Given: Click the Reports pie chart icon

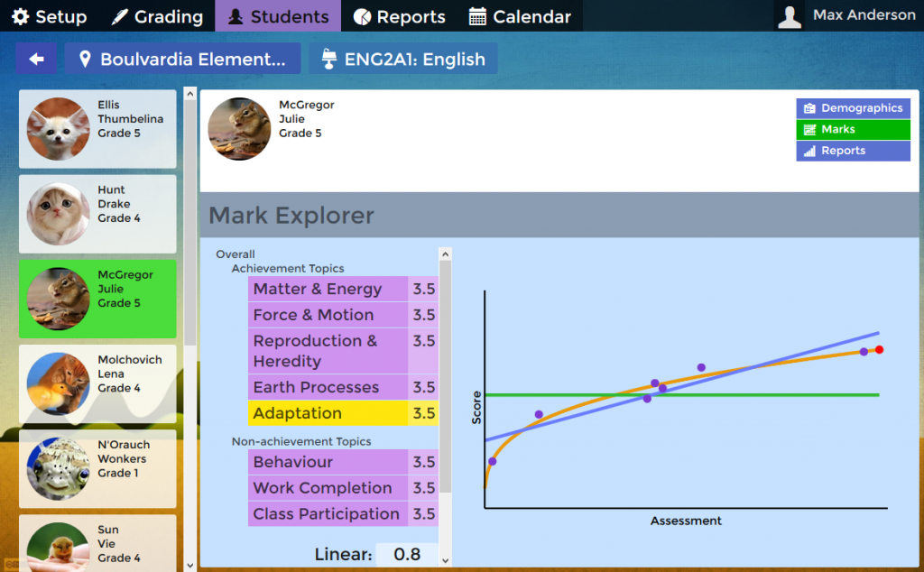Looking at the screenshot, I should [x=362, y=17].
